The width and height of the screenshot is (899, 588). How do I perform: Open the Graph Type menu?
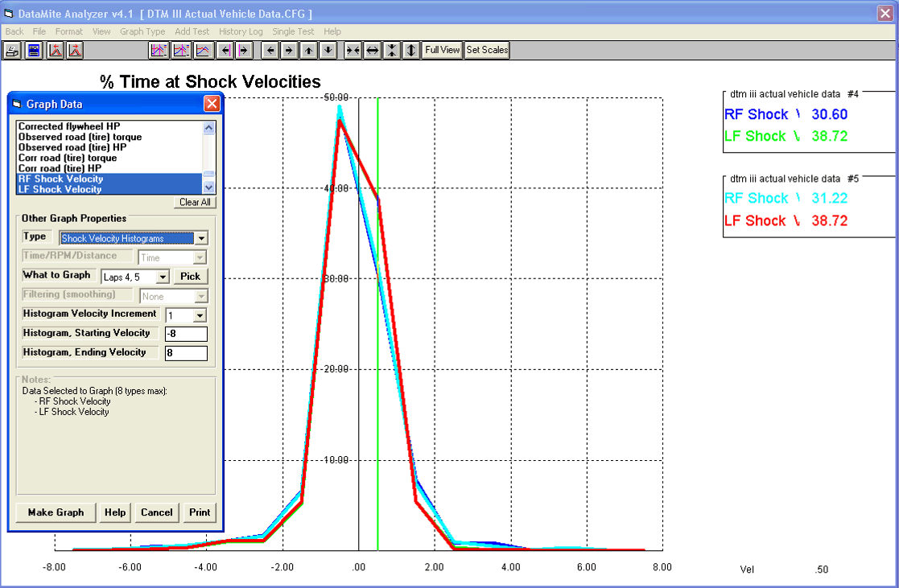(x=142, y=31)
